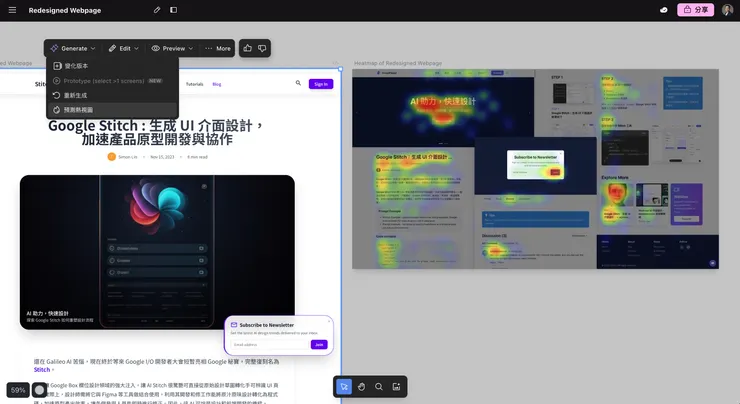Click the purple Sign In button
Image resolution: width=740 pixels, height=404 pixels.
[321, 84]
